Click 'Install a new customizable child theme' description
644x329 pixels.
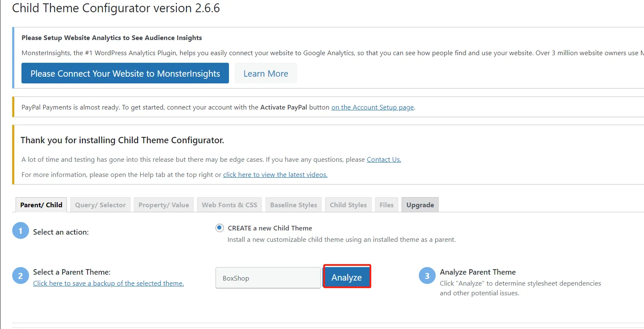[x=341, y=240]
